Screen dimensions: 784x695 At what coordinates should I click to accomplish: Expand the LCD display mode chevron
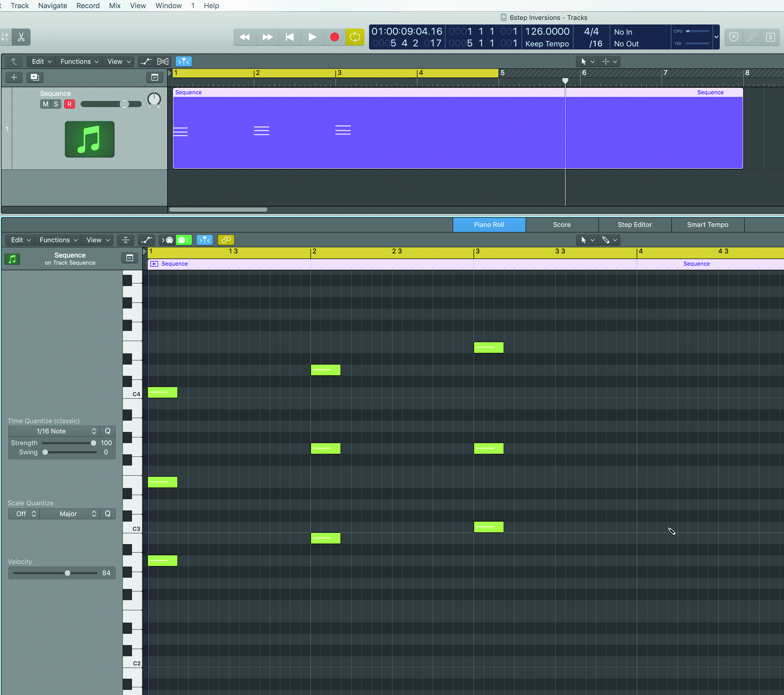pyautogui.click(x=716, y=37)
